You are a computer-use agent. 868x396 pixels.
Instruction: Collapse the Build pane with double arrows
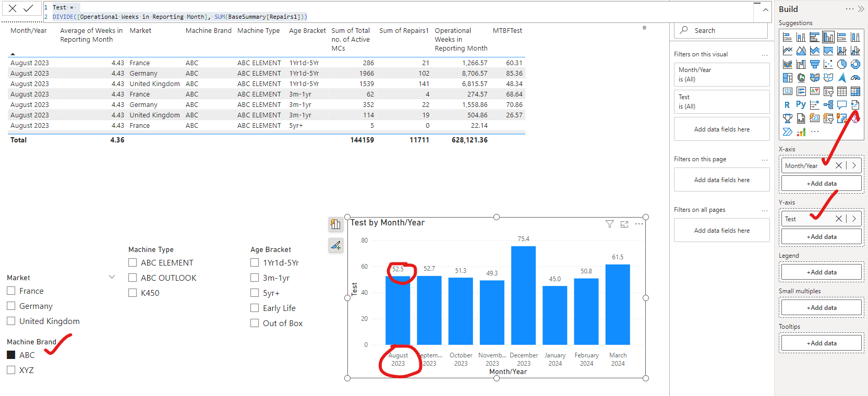861,9
